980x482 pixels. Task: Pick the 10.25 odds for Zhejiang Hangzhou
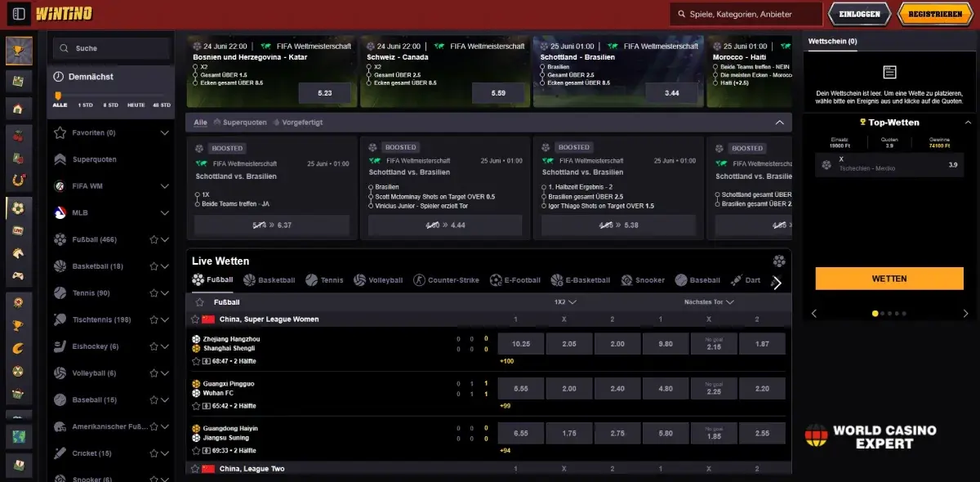click(x=521, y=344)
